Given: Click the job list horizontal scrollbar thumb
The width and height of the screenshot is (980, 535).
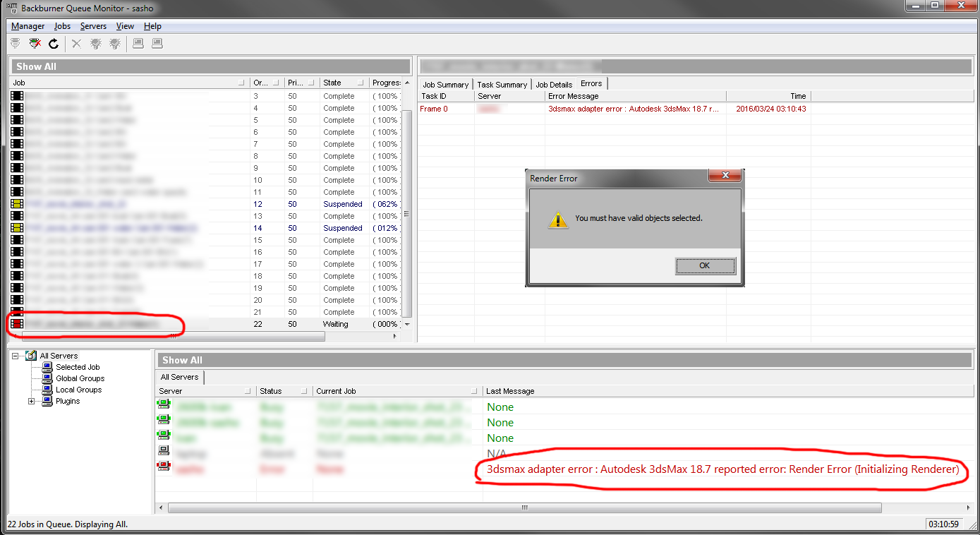Looking at the screenshot, I should coord(173,337).
